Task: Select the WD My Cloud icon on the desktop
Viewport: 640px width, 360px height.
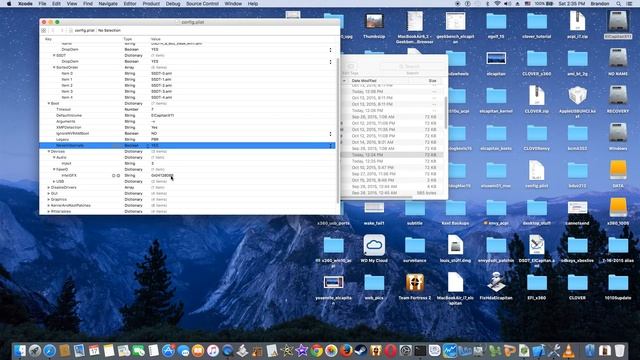Action: tap(374, 248)
